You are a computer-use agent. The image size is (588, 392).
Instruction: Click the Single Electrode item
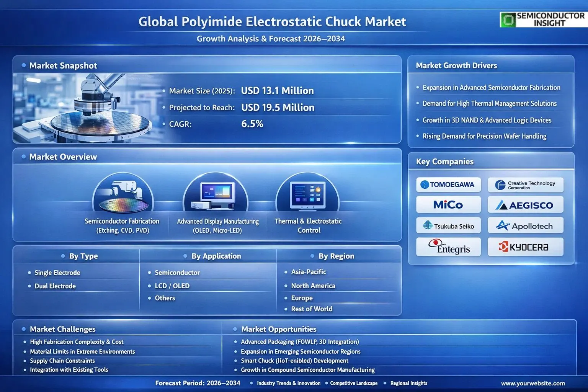click(x=57, y=273)
